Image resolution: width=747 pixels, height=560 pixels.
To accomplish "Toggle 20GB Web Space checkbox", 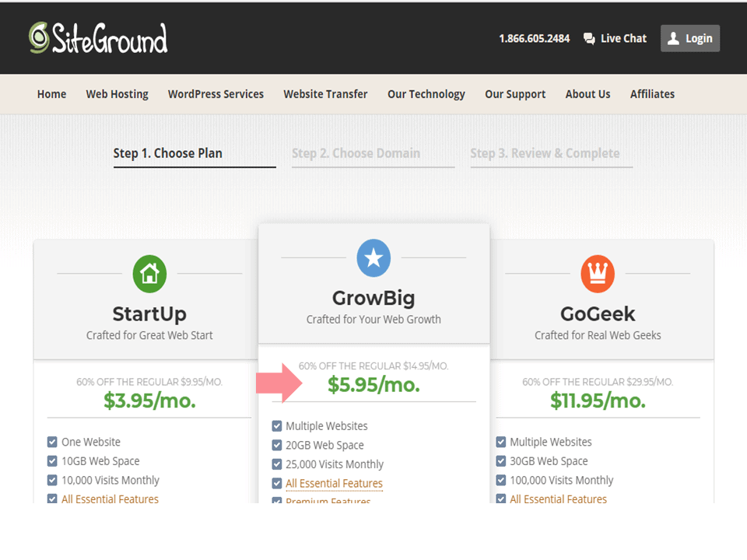I will [x=277, y=445].
